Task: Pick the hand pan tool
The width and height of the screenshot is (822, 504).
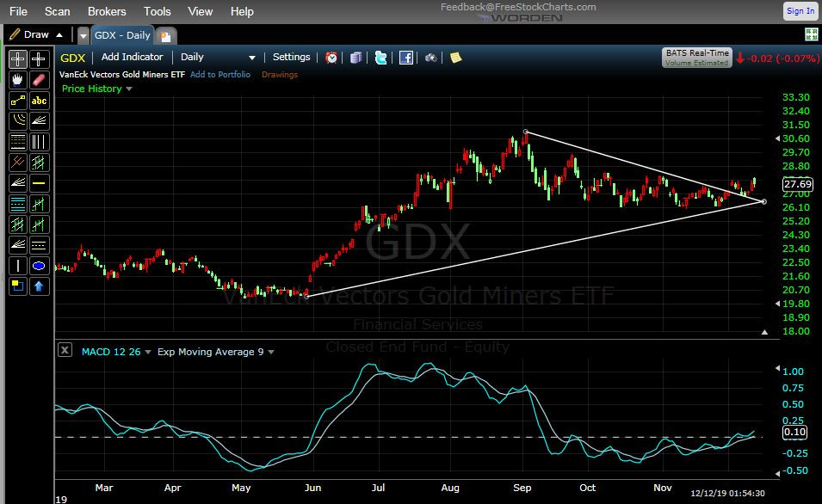Action: point(17,80)
